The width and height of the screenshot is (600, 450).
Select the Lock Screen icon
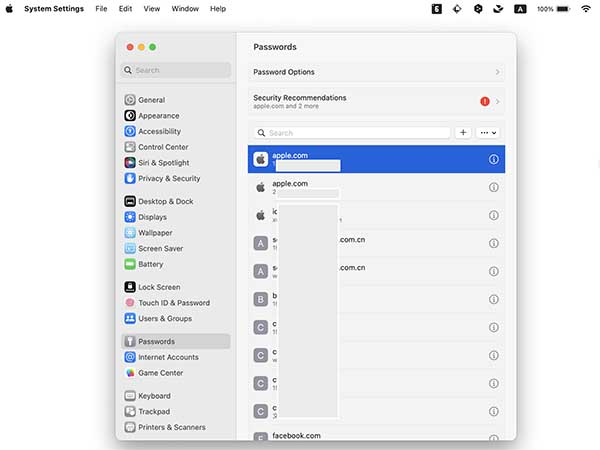click(x=130, y=287)
